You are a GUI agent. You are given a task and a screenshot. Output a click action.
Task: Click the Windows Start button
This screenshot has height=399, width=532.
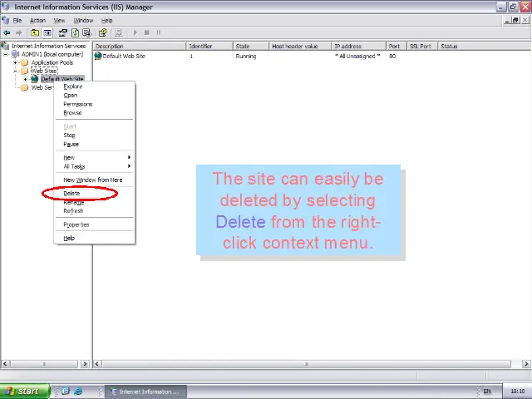[25, 392]
